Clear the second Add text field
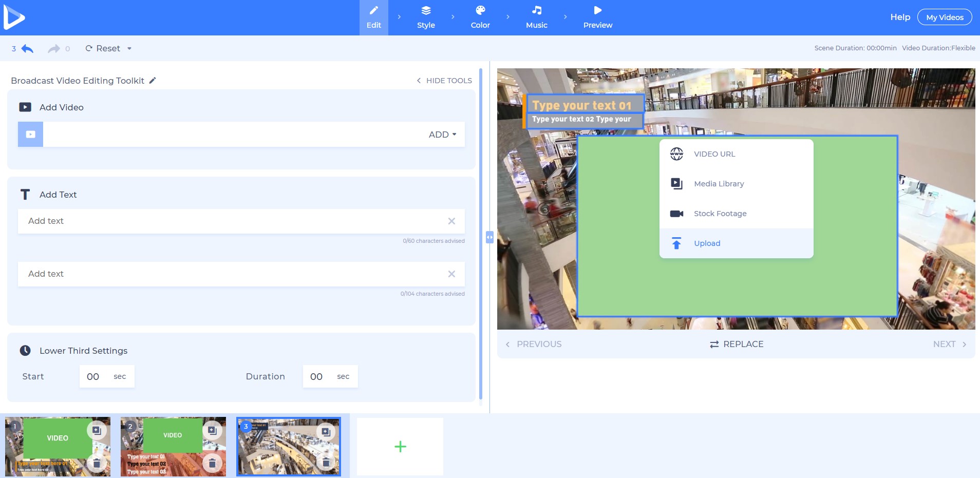The image size is (980, 478). click(451, 274)
